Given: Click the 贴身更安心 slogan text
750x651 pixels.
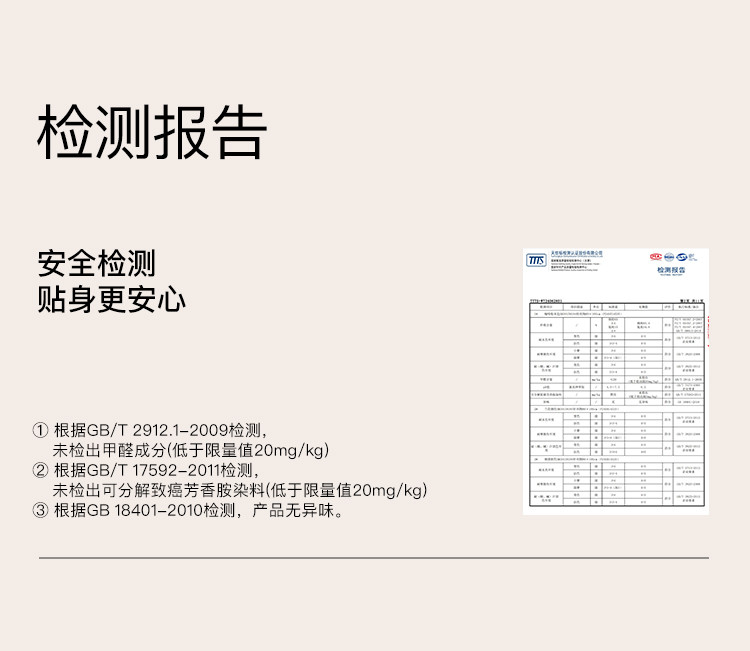Looking at the screenshot, I should 111,299.
